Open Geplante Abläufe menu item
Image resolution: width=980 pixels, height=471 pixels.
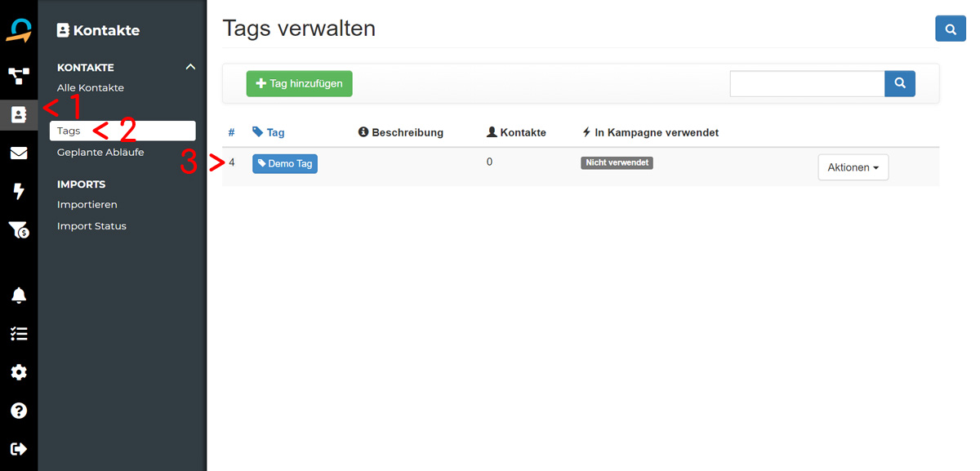100,152
